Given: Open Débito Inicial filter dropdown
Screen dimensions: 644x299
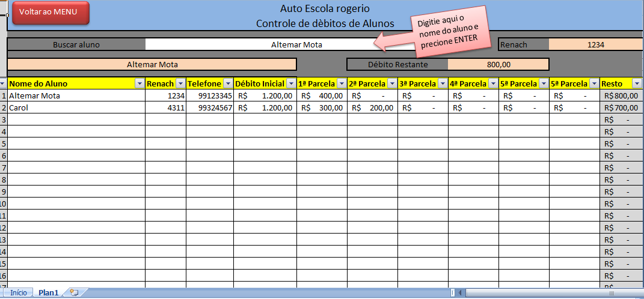Looking at the screenshot, I should (291, 83).
